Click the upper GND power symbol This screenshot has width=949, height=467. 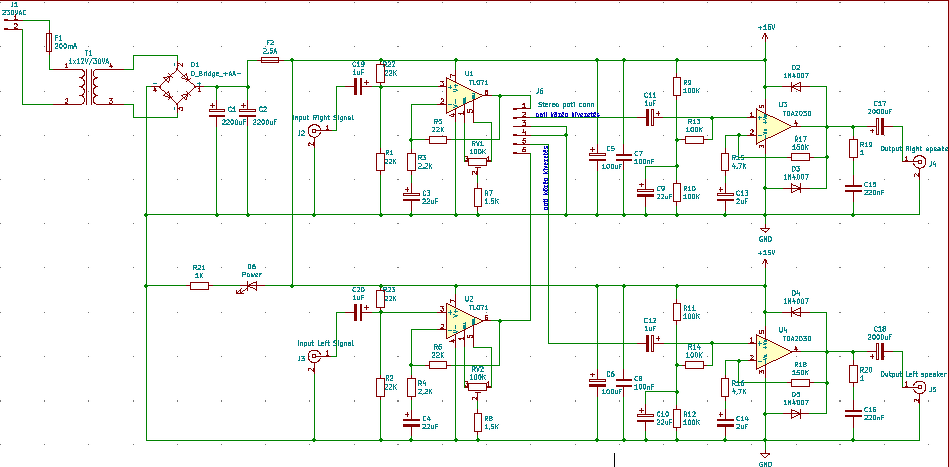[765, 229]
